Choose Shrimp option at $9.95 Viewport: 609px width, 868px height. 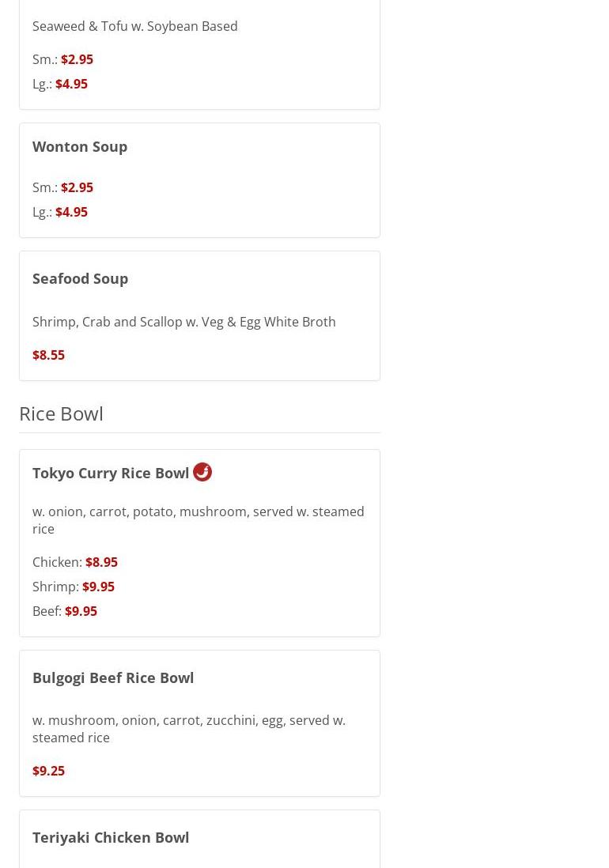[x=98, y=587]
